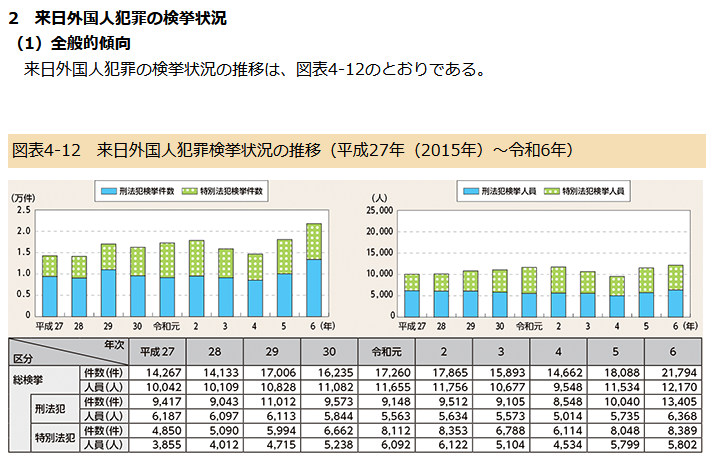The height and width of the screenshot is (459, 706).
Task: Click the 特別法犯 row label in table
Action: (55, 437)
